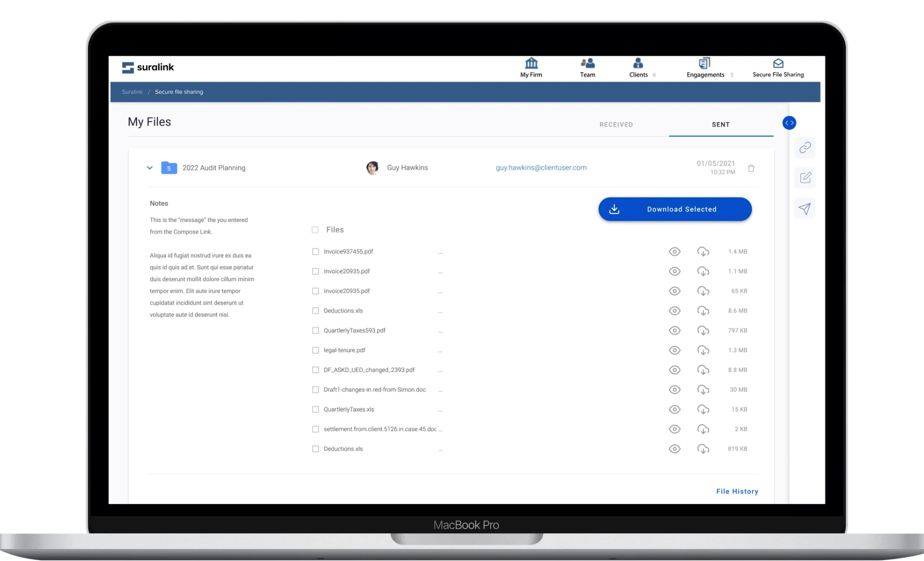Download the 1.1 MB Invoice20935.pdf file
The width and height of the screenshot is (924, 561).
[x=703, y=271]
